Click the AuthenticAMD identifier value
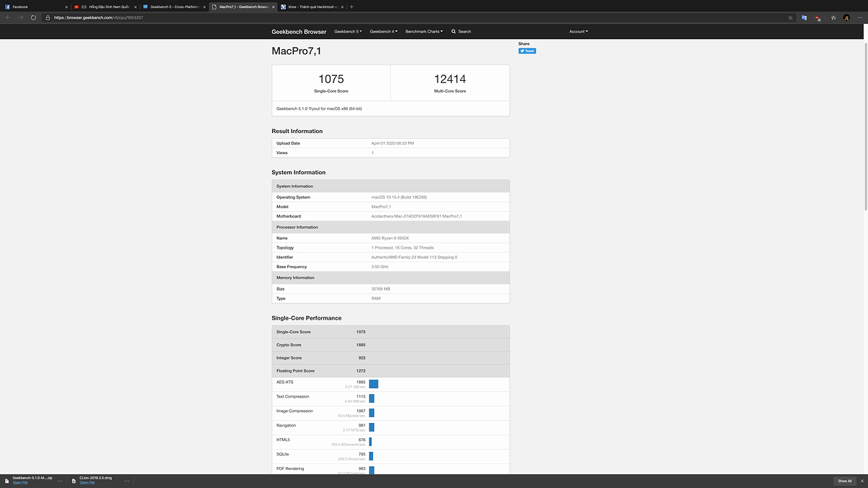Image resolution: width=868 pixels, height=488 pixels. [414, 257]
